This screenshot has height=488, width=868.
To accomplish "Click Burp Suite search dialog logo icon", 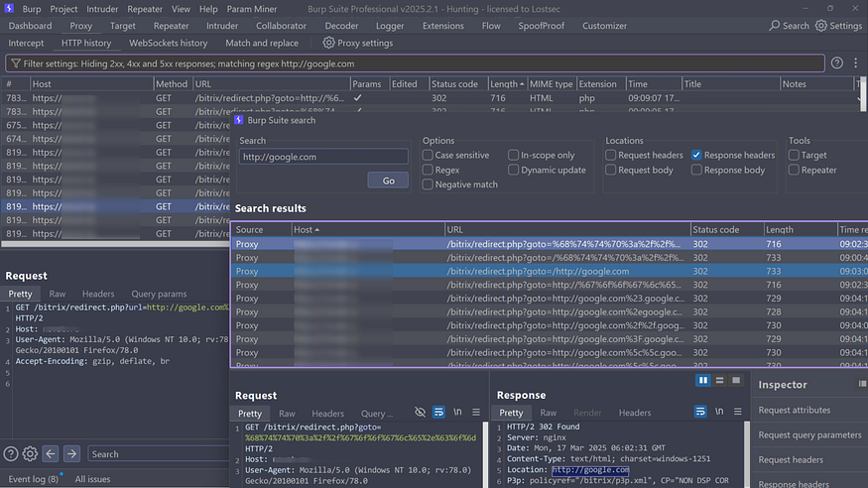I will point(239,120).
